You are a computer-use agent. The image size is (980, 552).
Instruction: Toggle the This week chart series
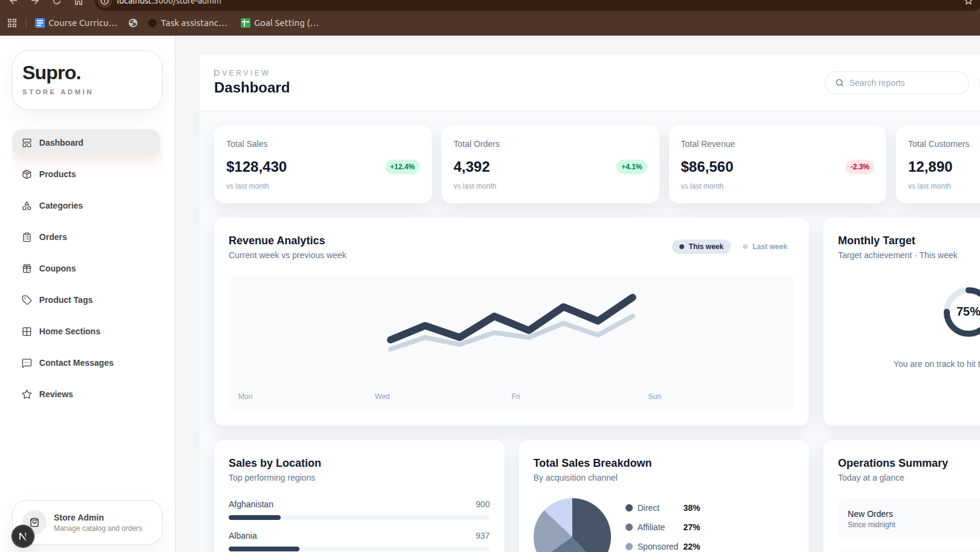point(701,247)
